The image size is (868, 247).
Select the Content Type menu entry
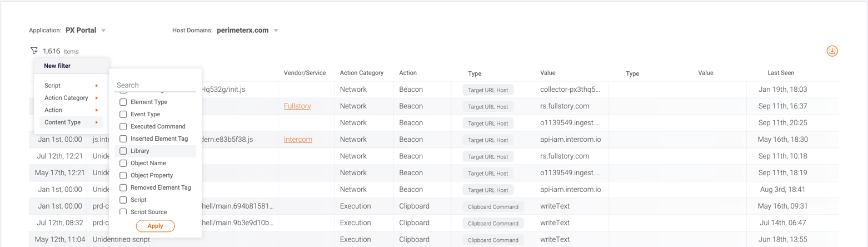click(62, 122)
